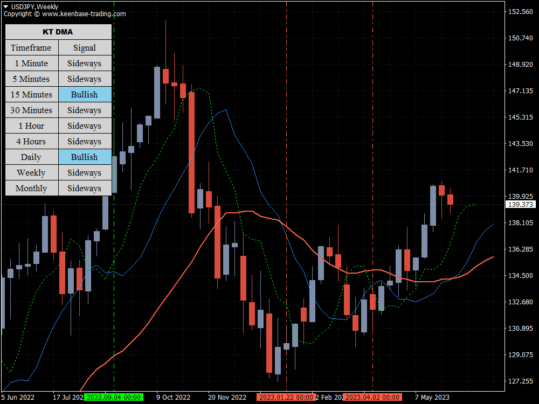The image size is (539, 404).
Task: Click the current price label 139.373
Action: pyautogui.click(x=520, y=205)
